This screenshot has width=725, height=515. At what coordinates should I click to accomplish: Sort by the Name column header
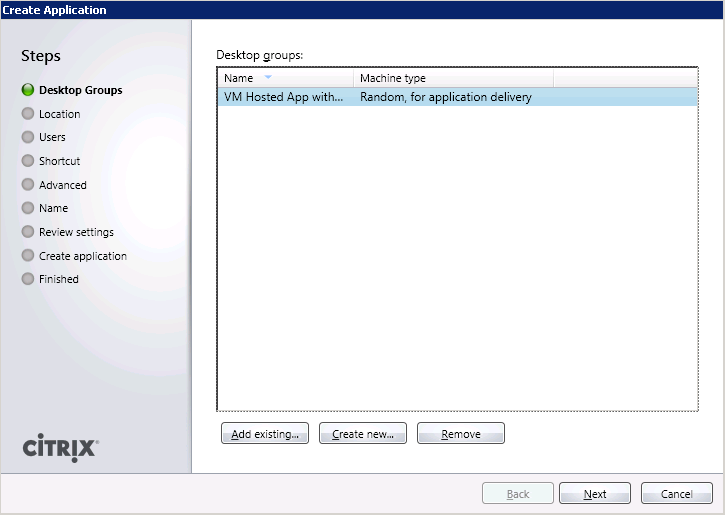pos(285,78)
